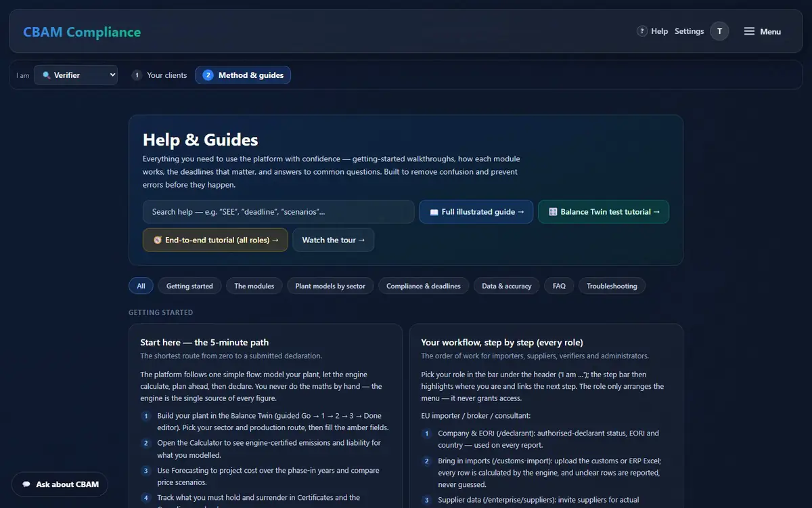Click the GETTING STARTED section label
Screen dimensions: 812x508
coord(161,313)
